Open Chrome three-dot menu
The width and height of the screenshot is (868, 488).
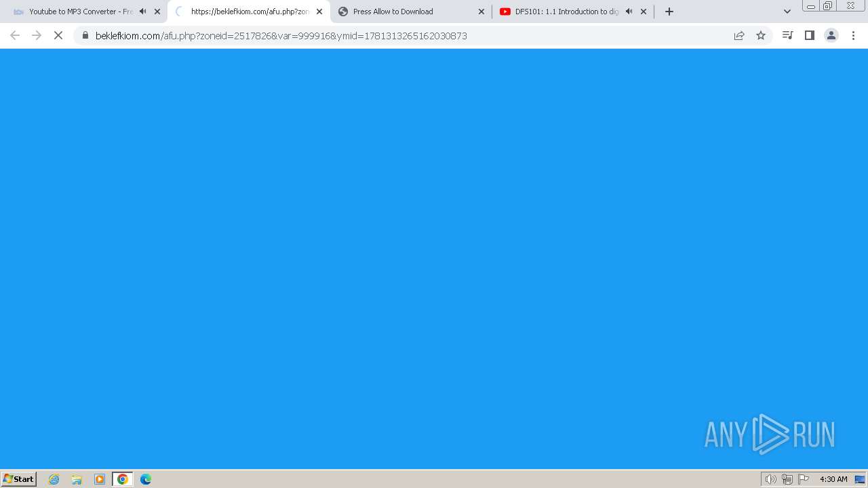click(853, 35)
